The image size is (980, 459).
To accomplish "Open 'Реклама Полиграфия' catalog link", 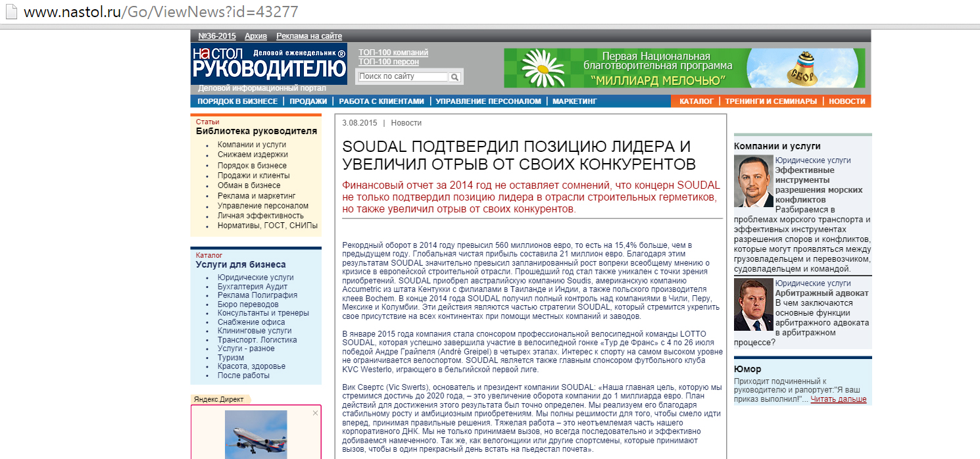I will (257, 295).
